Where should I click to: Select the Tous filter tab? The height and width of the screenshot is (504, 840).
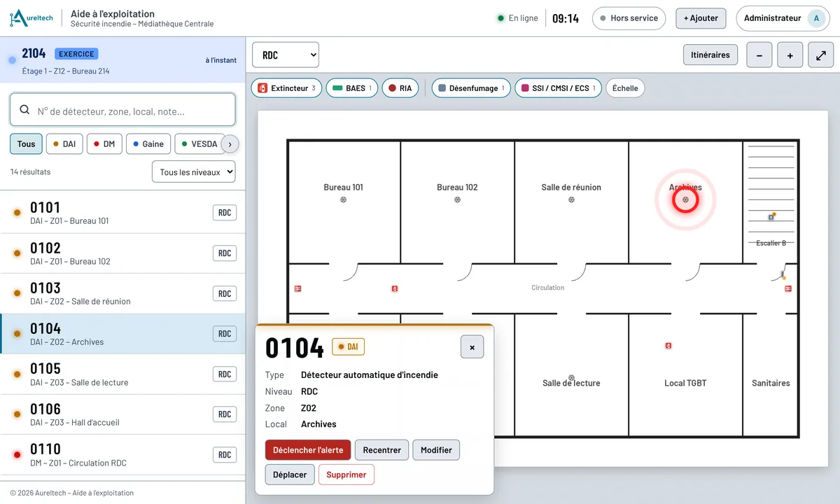tap(26, 144)
